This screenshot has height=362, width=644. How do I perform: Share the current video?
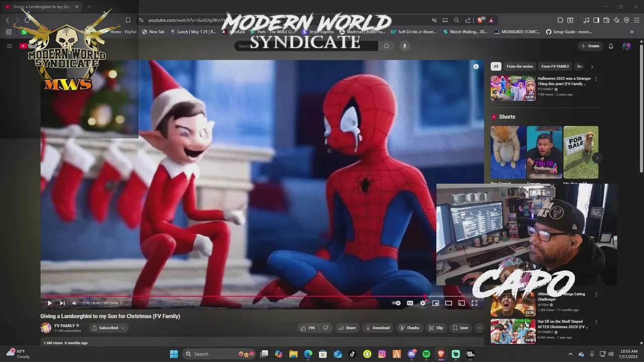347,328
